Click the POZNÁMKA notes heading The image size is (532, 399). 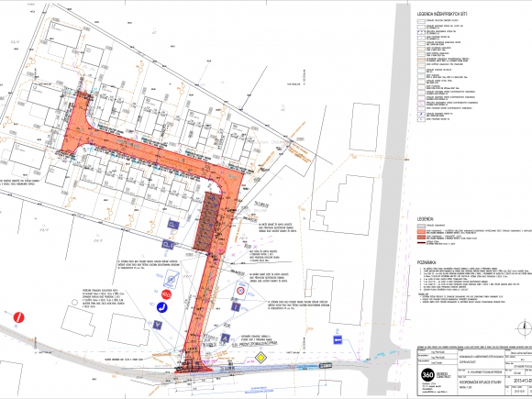click(x=427, y=262)
